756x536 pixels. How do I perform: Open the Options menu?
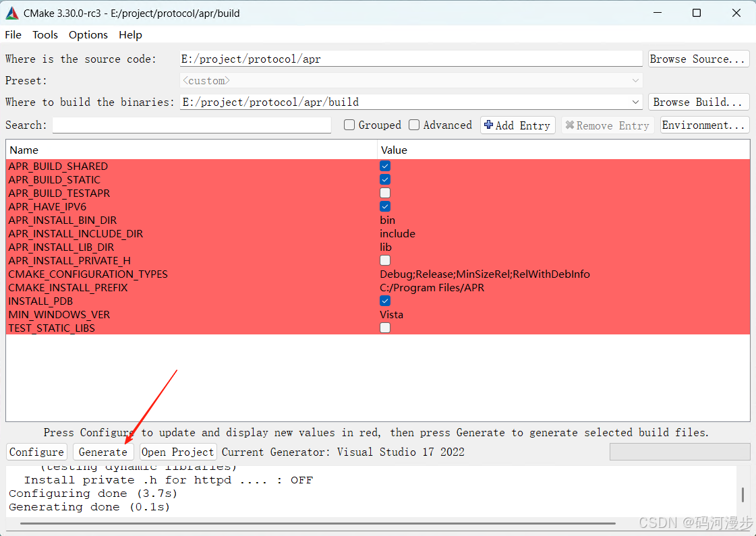(x=88, y=34)
